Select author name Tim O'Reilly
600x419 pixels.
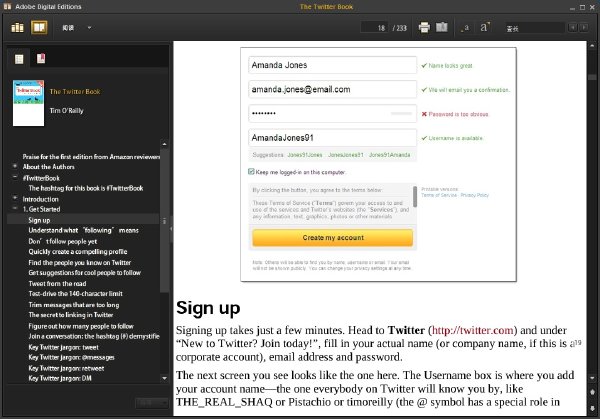66,111
